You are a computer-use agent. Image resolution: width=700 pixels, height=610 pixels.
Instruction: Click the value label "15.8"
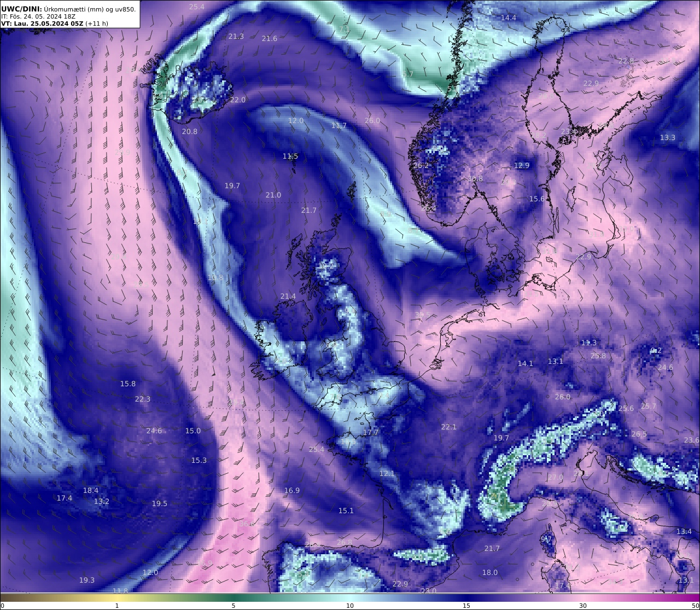[128, 384]
